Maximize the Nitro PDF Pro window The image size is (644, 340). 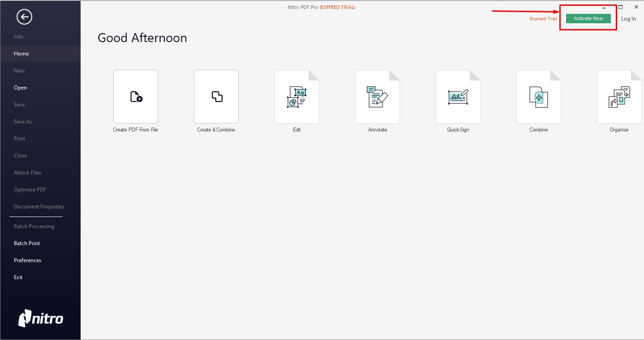tap(620, 7)
